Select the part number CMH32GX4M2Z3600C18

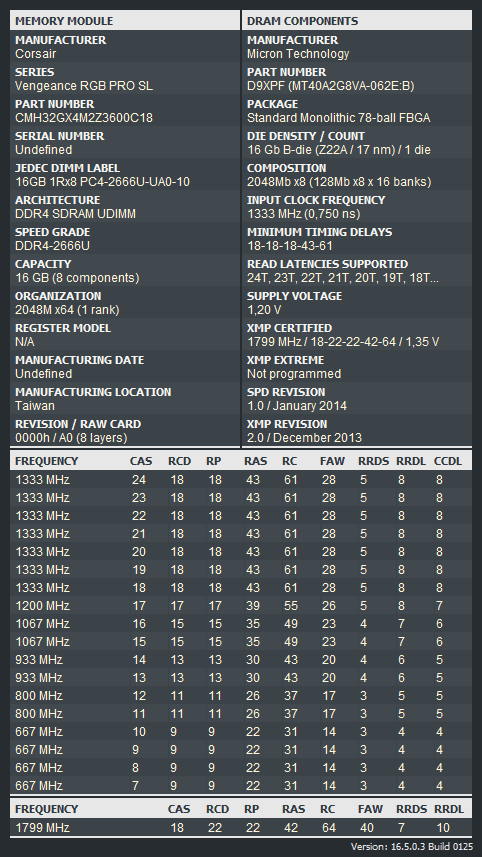point(84,118)
